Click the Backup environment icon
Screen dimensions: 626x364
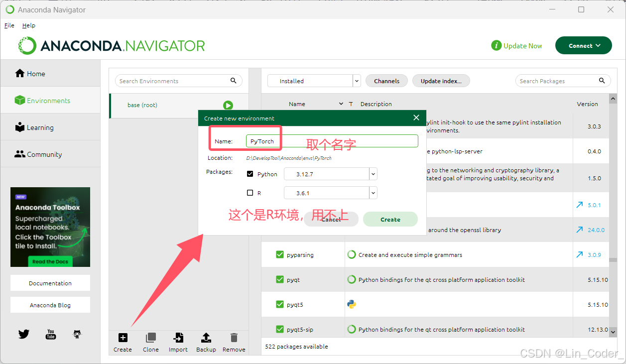206,338
